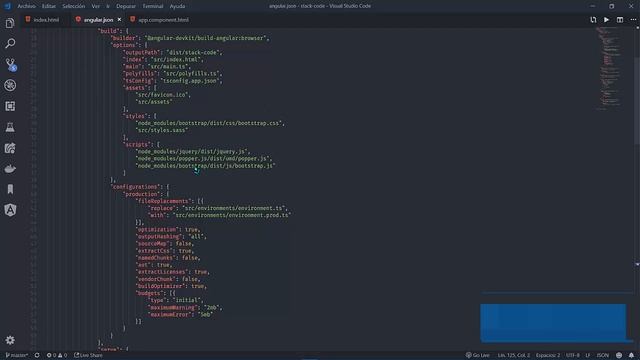Click the Lin. 125, Col. 2 cursor position
Viewport: 640px width, 360px height.
pos(513,355)
